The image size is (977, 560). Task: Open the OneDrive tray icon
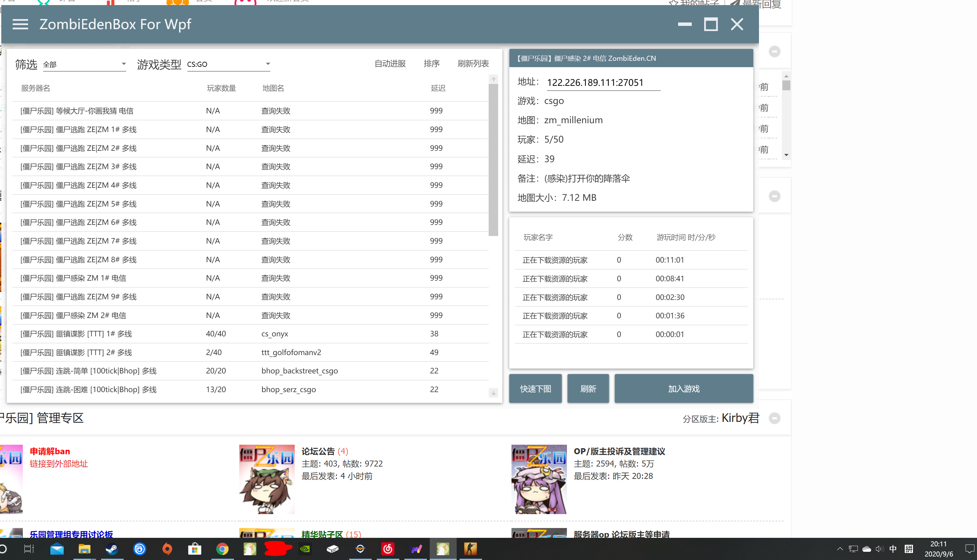(867, 549)
